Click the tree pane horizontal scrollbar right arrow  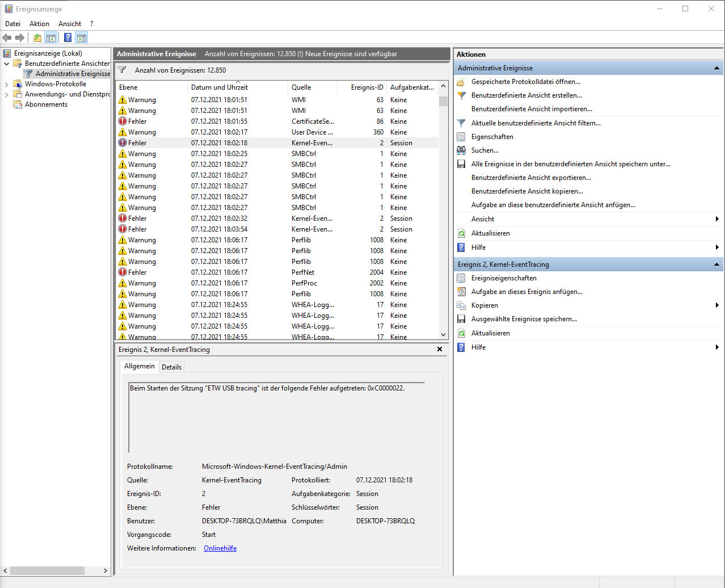point(105,570)
